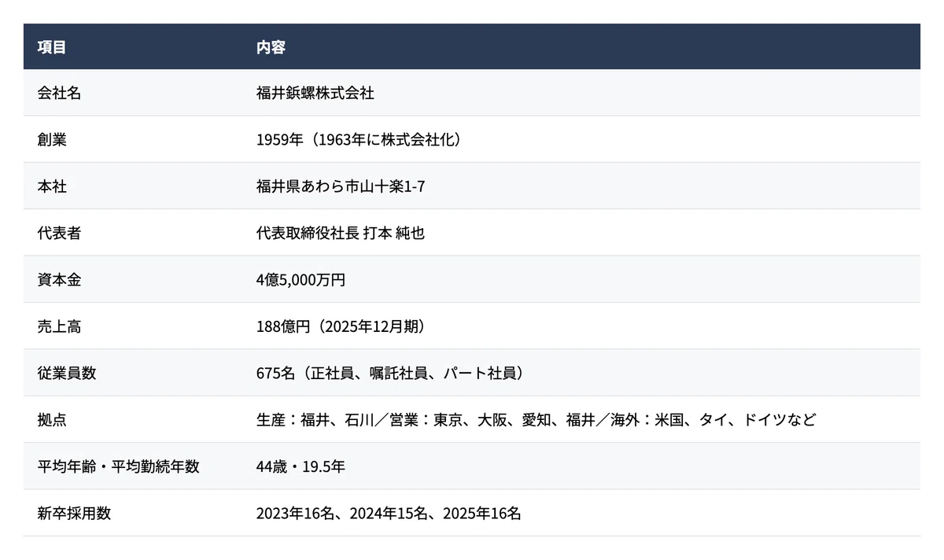The width and height of the screenshot is (944, 560).
Task: Click the employee count '675名' cell
Action: 390,373
